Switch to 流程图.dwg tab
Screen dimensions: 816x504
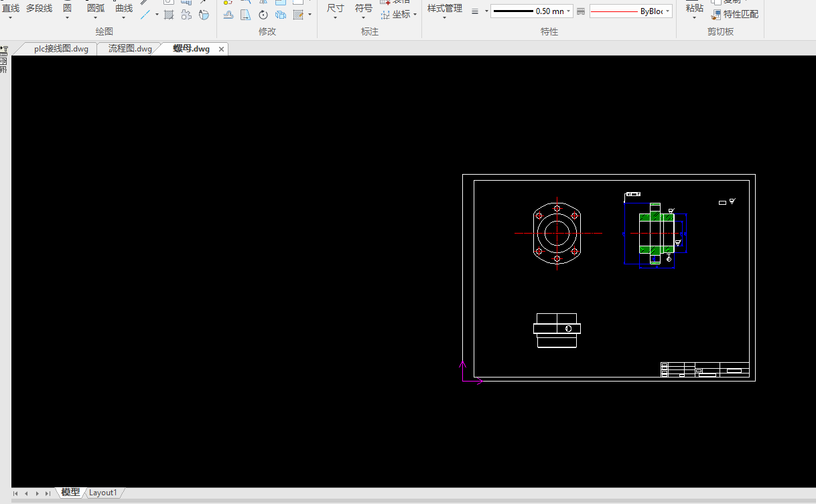[x=130, y=49]
